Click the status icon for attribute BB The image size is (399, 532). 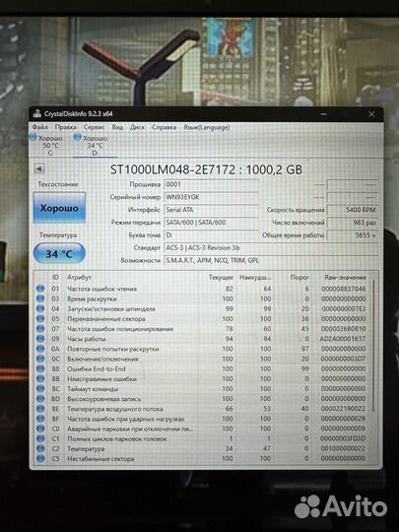(x=40, y=378)
